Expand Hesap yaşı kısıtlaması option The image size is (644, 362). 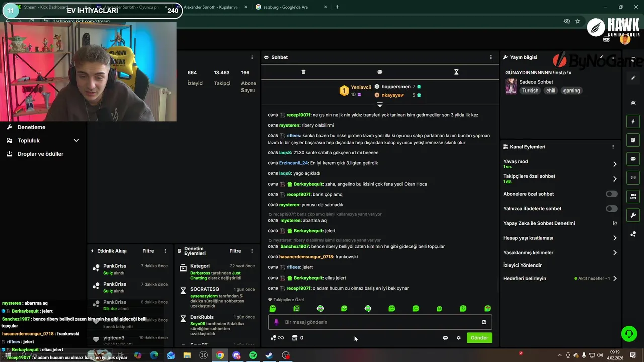614,238
